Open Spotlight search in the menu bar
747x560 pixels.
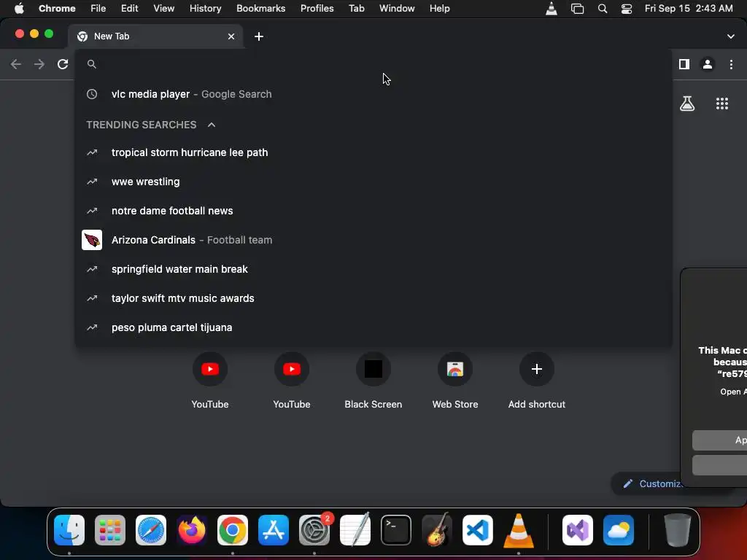coord(602,8)
